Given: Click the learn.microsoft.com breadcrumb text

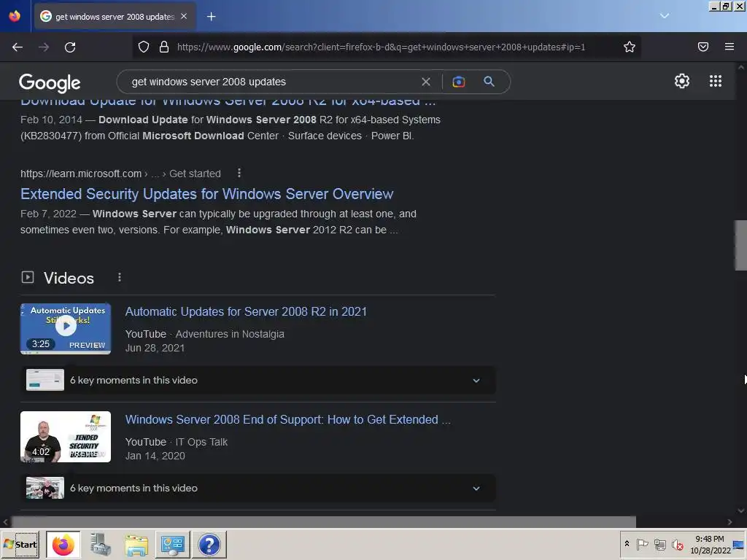Looking at the screenshot, I should [120, 174].
